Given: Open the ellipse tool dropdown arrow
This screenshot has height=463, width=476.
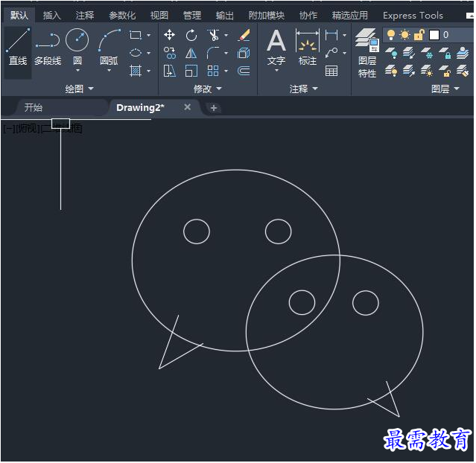Looking at the screenshot, I should tap(148, 53).
